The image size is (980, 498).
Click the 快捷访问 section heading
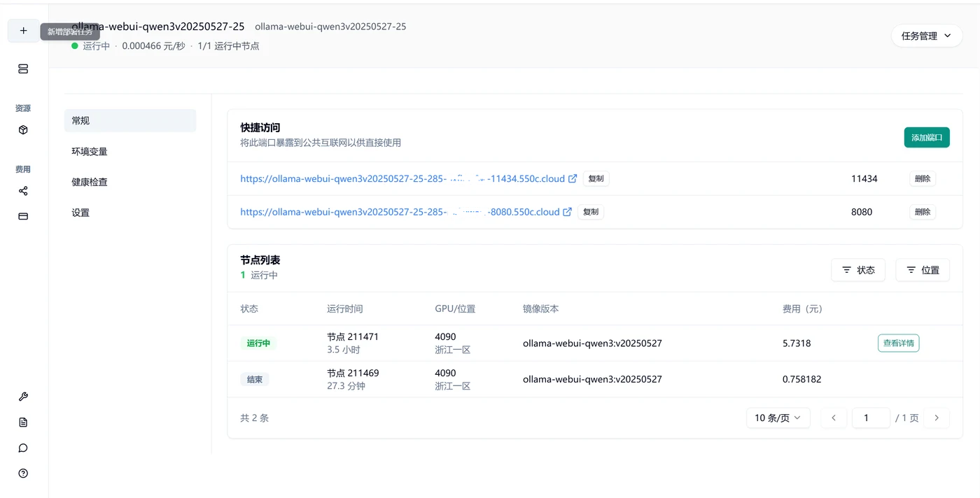pyautogui.click(x=260, y=127)
